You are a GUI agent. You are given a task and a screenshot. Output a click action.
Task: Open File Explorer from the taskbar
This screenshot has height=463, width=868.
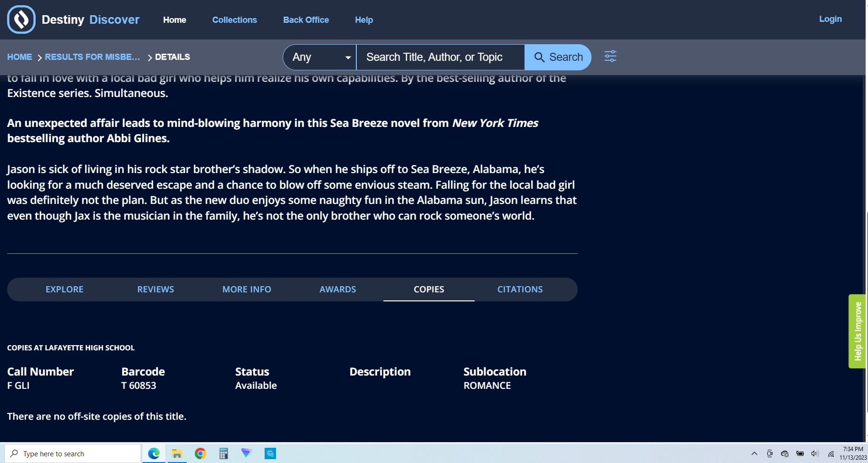[x=177, y=453]
